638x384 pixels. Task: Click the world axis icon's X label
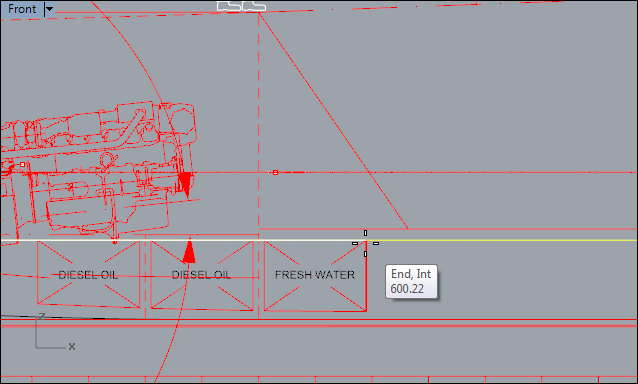tap(72, 346)
